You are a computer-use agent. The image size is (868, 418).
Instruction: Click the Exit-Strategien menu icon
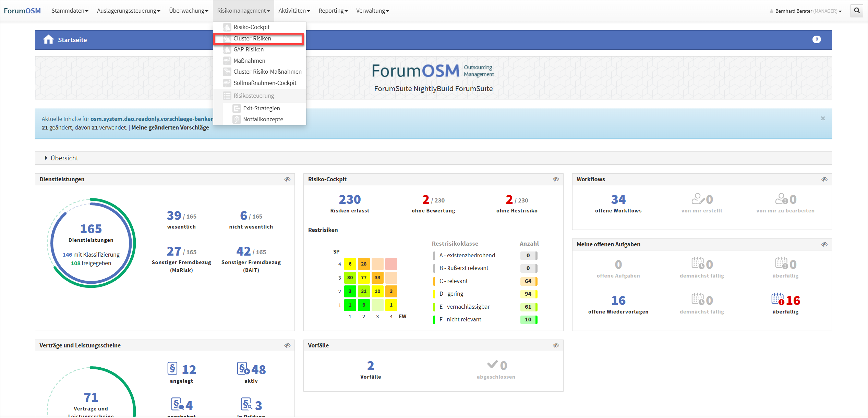[x=237, y=108]
